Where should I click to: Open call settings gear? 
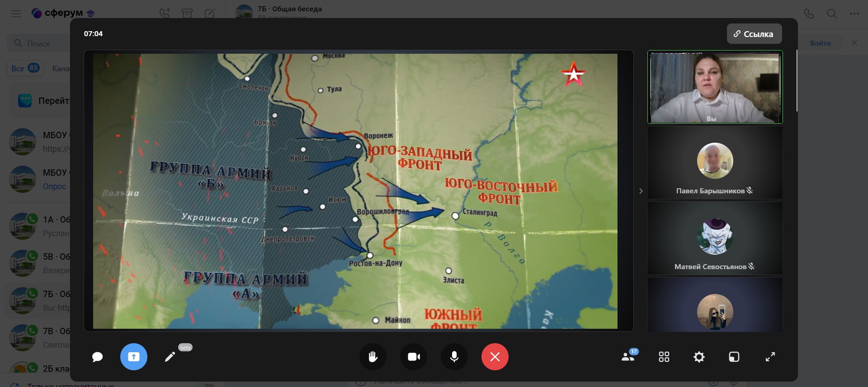click(x=699, y=357)
